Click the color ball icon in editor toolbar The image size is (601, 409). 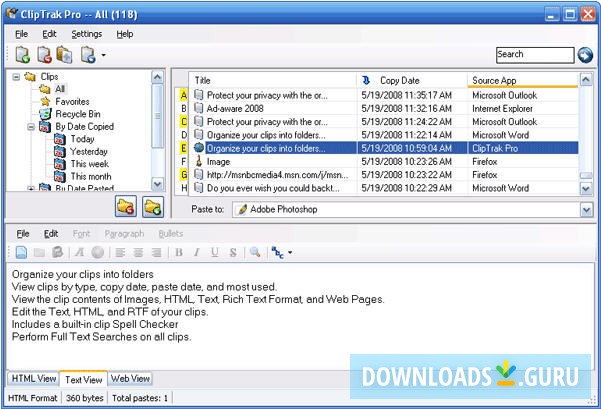[97, 252]
